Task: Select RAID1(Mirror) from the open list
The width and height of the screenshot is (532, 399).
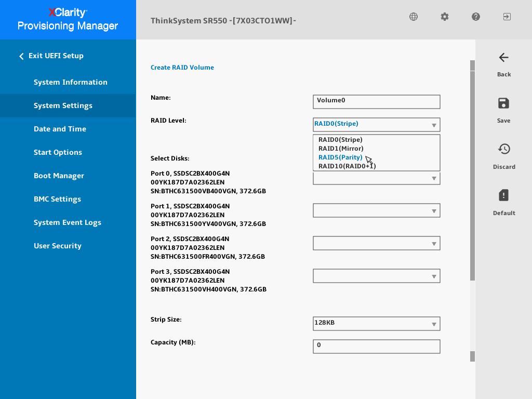Action: 341,149
